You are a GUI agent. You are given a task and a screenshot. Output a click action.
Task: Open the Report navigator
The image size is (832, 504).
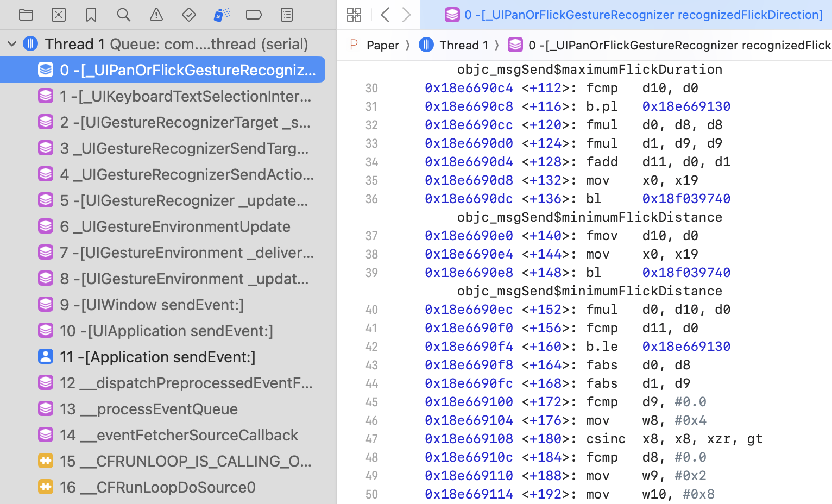tap(286, 15)
